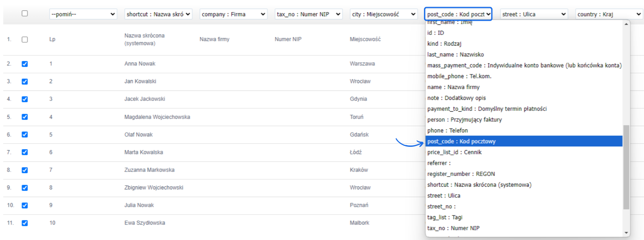Image resolution: width=644 pixels, height=240 pixels.
Task: Open the country : Kraj dropdown
Action: click(x=609, y=14)
